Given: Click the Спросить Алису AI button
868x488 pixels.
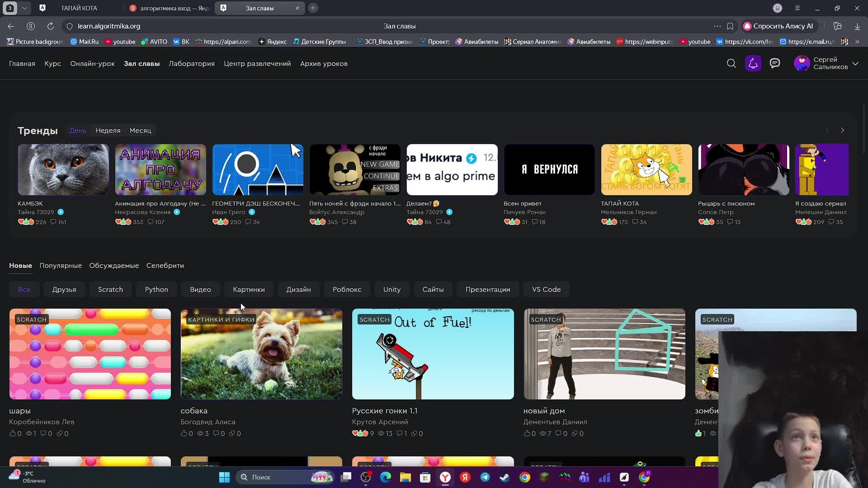Looking at the screenshot, I should point(778,26).
